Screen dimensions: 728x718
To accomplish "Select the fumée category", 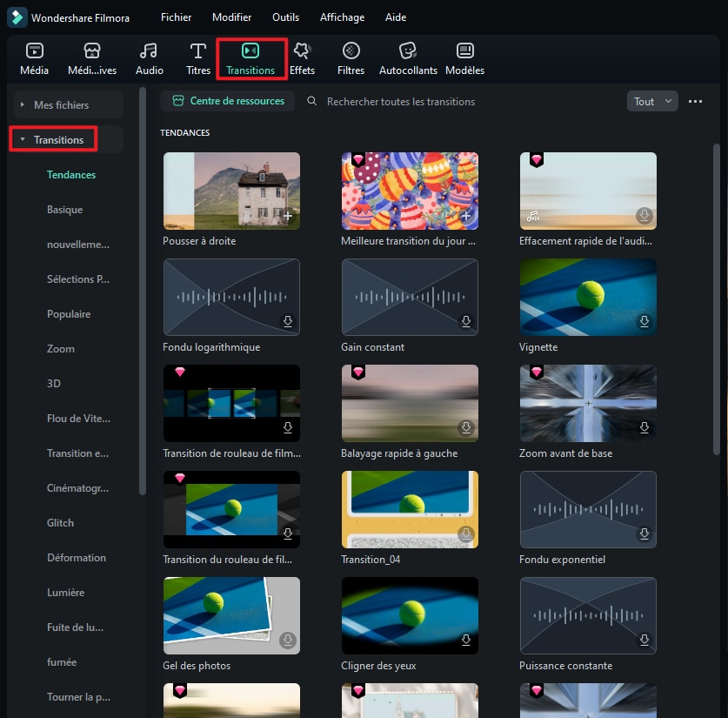I will 61,662.
